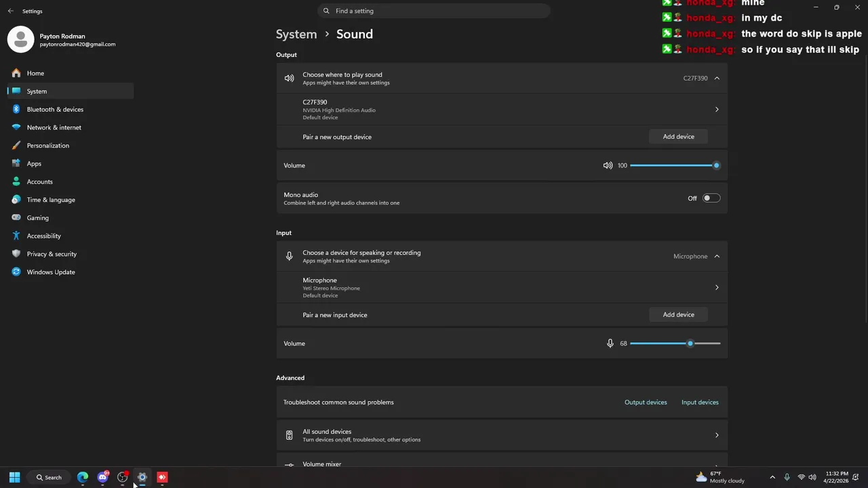Click the microphone input volume slider handle

pos(690,344)
